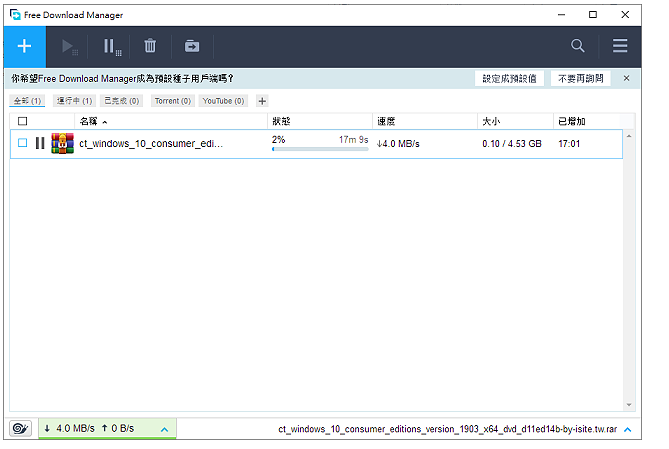Screen dimensions: 669x449
Task: Check the select-all header checkbox
Action: click(x=23, y=122)
